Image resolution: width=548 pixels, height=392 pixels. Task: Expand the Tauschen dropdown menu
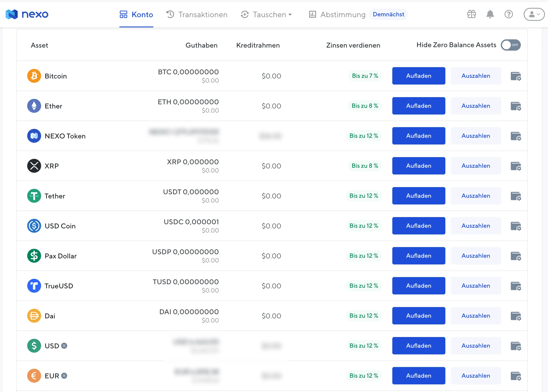tap(266, 15)
